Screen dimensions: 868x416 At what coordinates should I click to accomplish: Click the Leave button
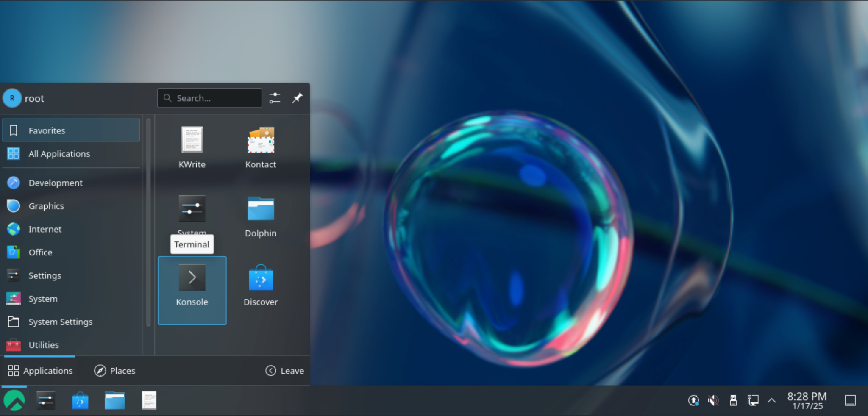[284, 370]
